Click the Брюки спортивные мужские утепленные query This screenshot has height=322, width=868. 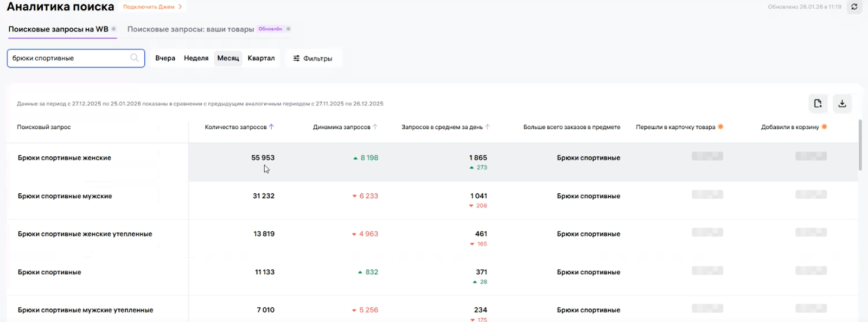point(85,310)
